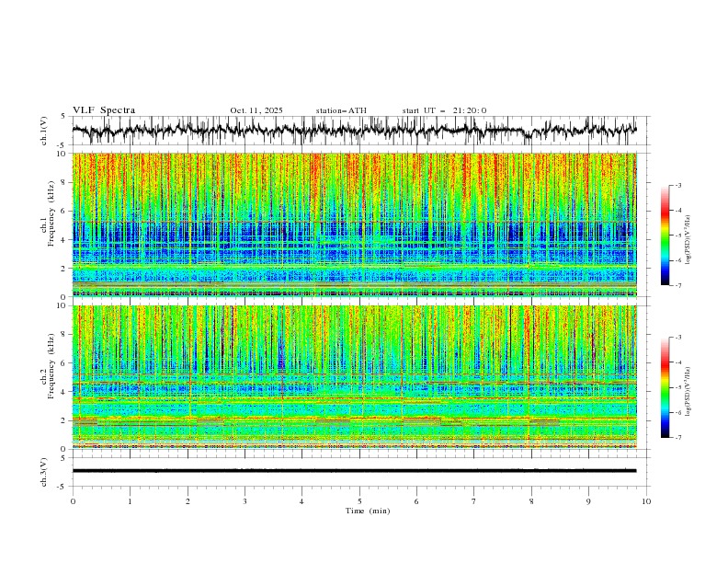The image size is (728, 563).
Task: Click the ch.2 color scale bar
Action: pyautogui.click(x=665, y=387)
